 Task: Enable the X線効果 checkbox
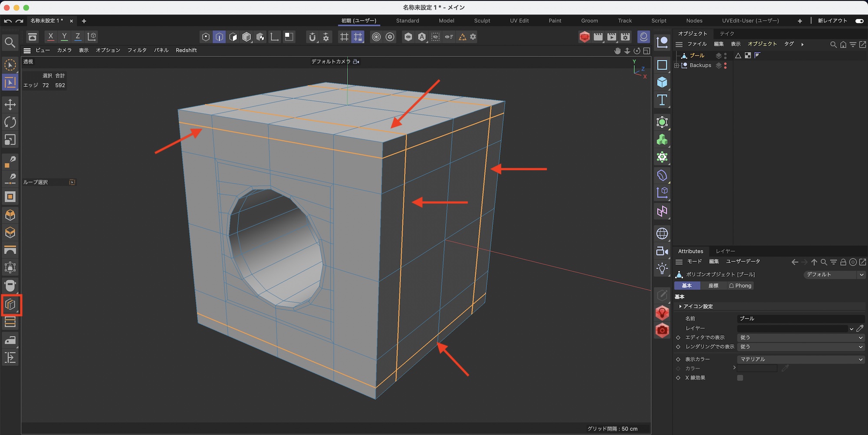740,378
